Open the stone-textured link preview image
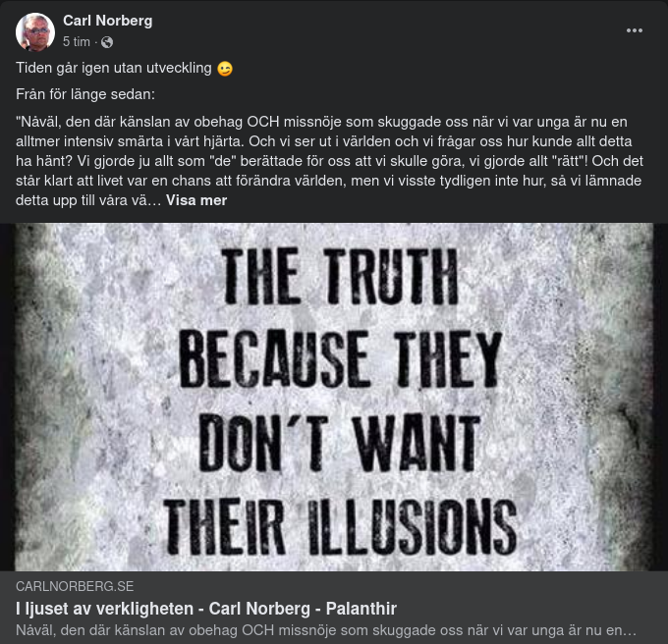 point(334,397)
